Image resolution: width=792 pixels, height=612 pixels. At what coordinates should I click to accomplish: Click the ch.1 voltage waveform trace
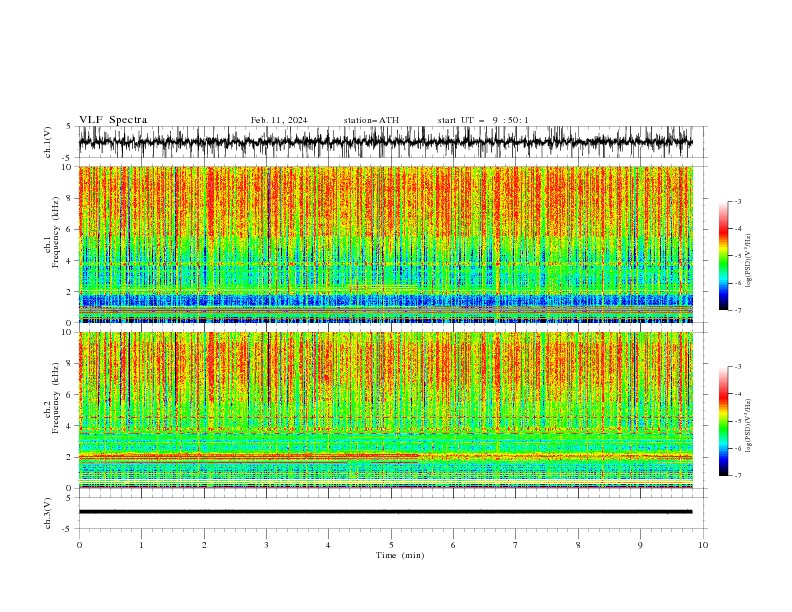coord(385,142)
